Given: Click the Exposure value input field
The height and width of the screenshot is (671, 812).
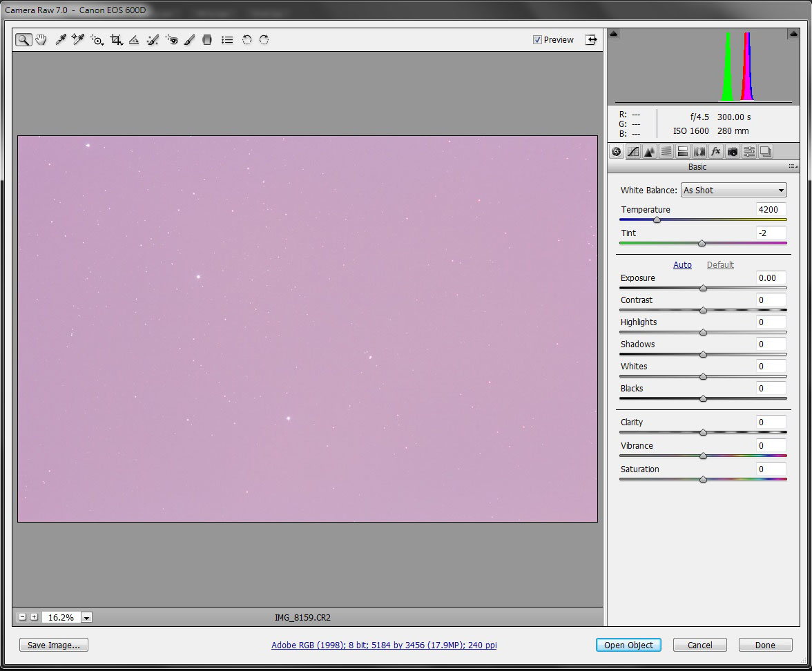Looking at the screenshot, I should click(x=771, y=278).
